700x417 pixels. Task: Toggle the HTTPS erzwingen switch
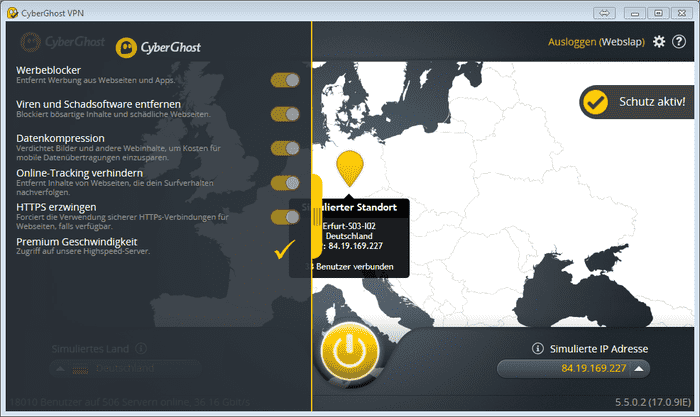pos(285,217)
